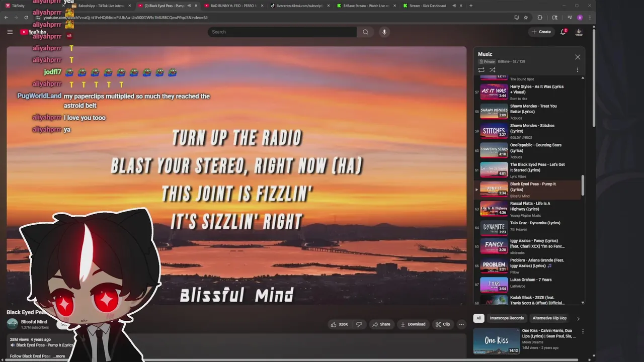Screen dimensions: 644x362
Task: Select the All filter chip
Action: point(478,318)
